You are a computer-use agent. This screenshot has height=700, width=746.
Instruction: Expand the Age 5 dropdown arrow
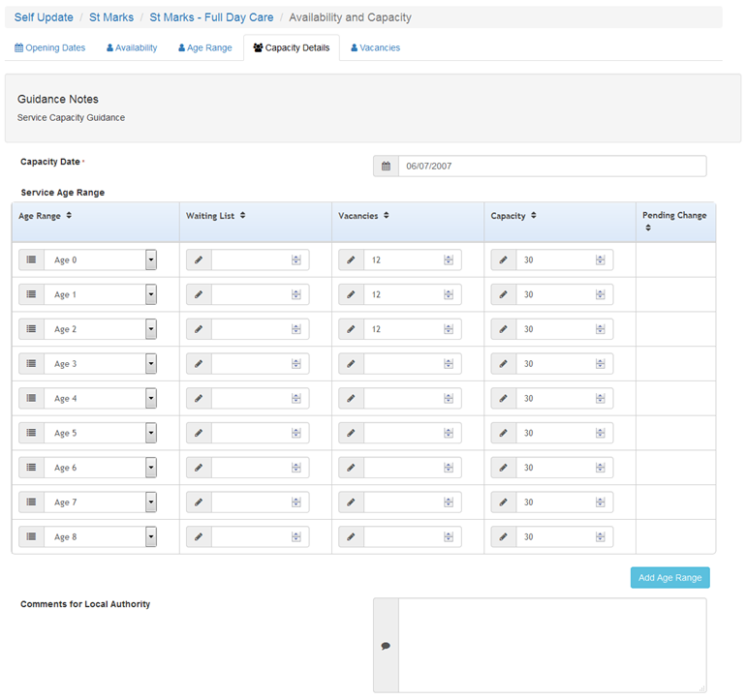151,433
